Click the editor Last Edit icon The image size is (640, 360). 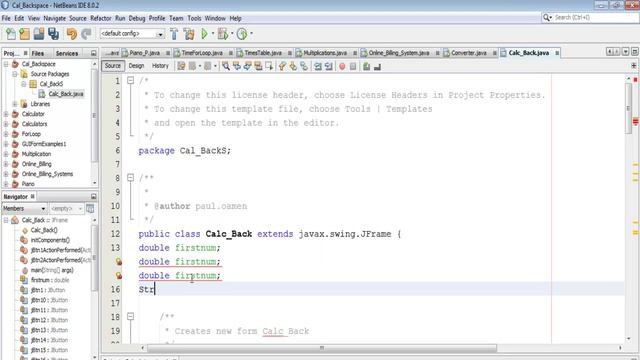click(x=181, y=66)
